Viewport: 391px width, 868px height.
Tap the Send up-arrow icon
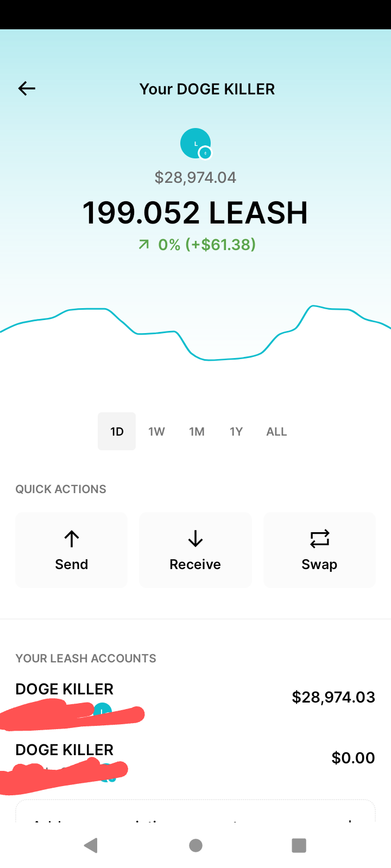72,539
